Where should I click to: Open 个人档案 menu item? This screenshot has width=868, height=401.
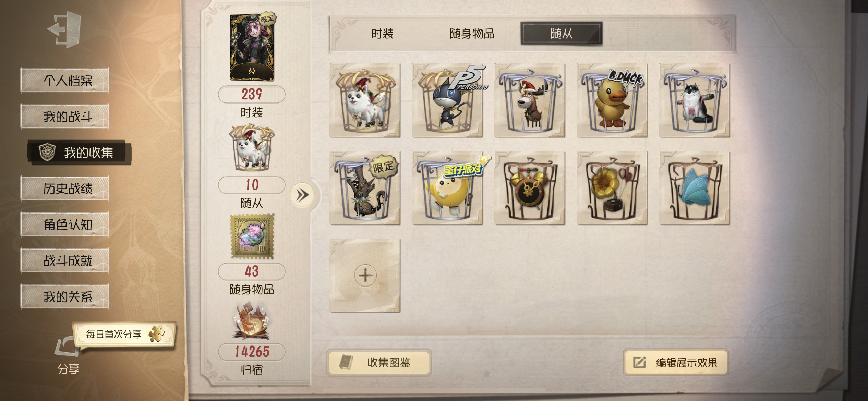click(65, 81)
